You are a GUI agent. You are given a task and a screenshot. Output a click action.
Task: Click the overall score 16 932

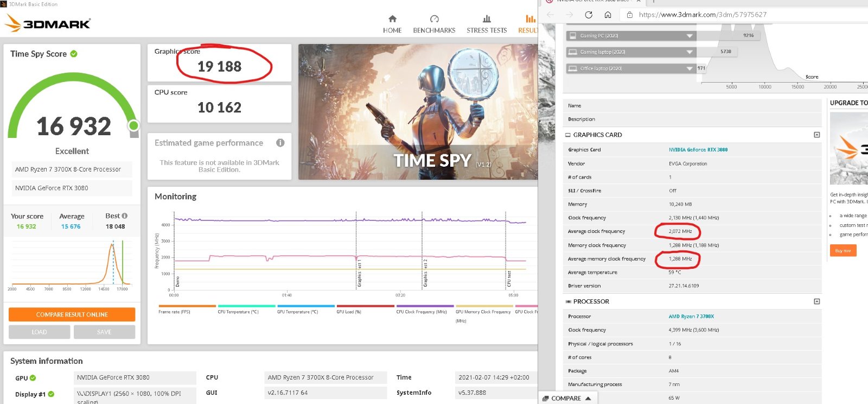tap(74, 127)
